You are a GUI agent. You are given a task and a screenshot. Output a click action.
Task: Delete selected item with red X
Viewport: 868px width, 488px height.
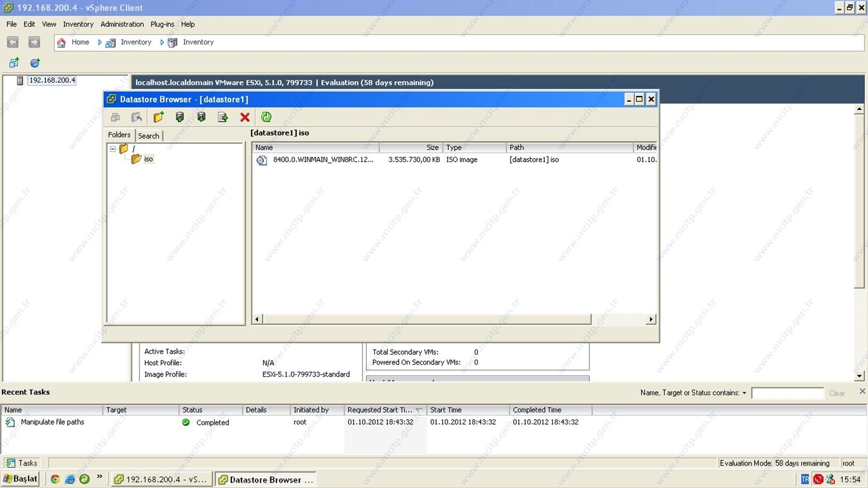click(x=245, y=117)
